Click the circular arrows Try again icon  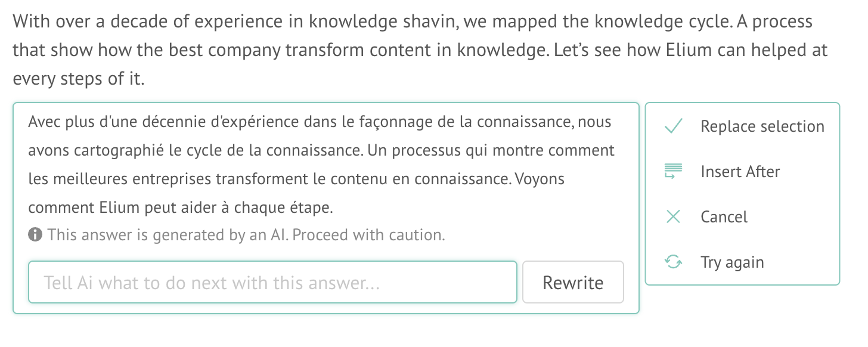(673, 262)
